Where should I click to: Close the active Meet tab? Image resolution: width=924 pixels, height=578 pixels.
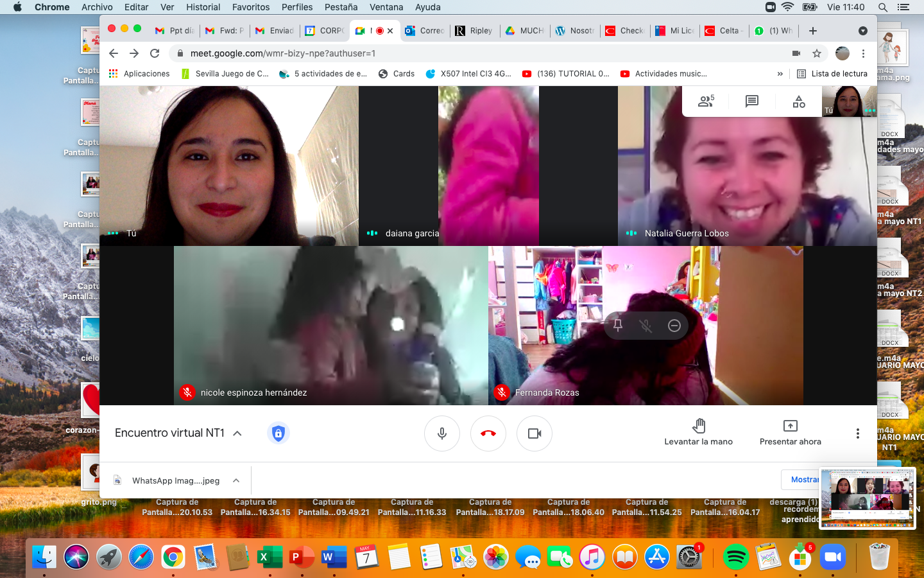click(390, 31)
